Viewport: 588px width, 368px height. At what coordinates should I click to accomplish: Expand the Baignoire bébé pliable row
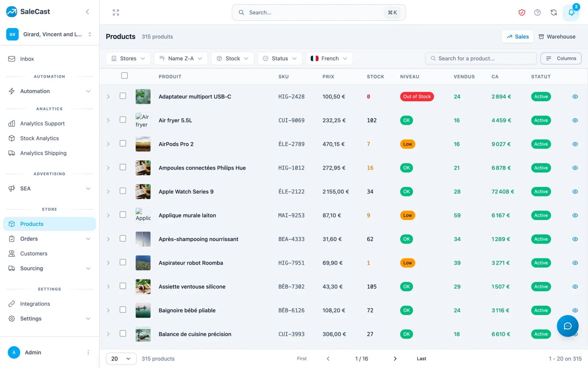pos(108,311)
